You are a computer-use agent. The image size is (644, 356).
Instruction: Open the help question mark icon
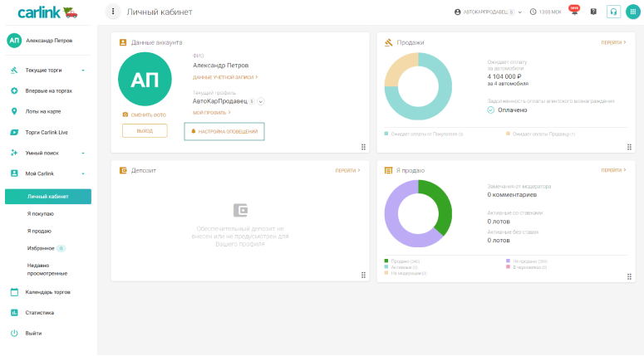pyautogui.click(x=593, y=12)
